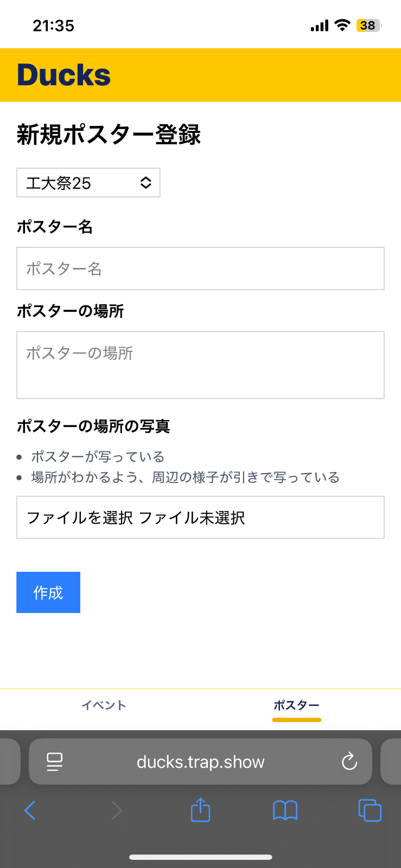Tap ファイルを選択 to choose a photo
The image size is (401, 868).
point(80,518)
